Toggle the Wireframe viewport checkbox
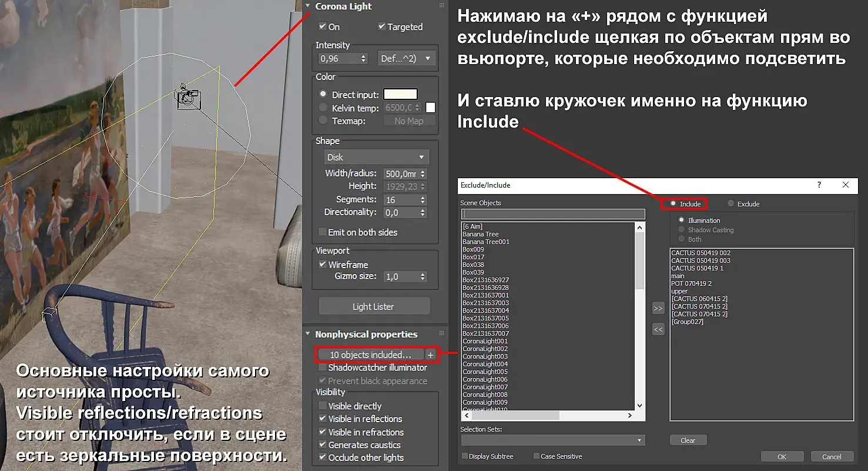 pos(322,265)
